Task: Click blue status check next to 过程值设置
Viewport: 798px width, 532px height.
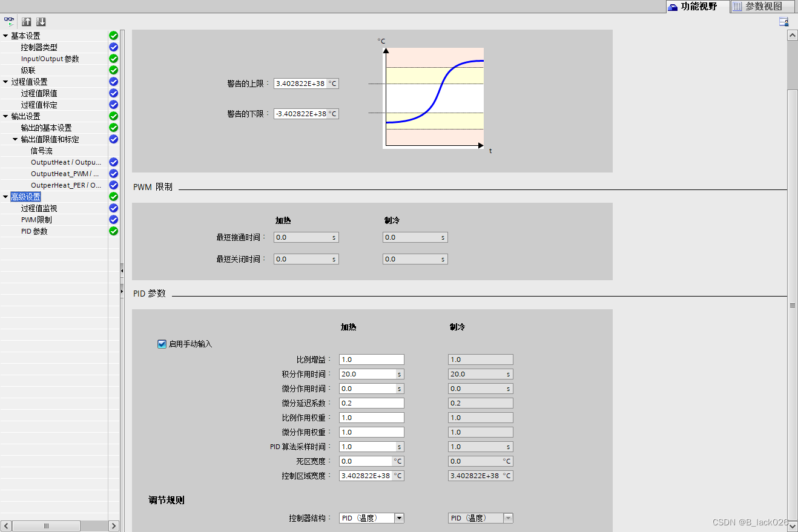Action: coord(113,82)
